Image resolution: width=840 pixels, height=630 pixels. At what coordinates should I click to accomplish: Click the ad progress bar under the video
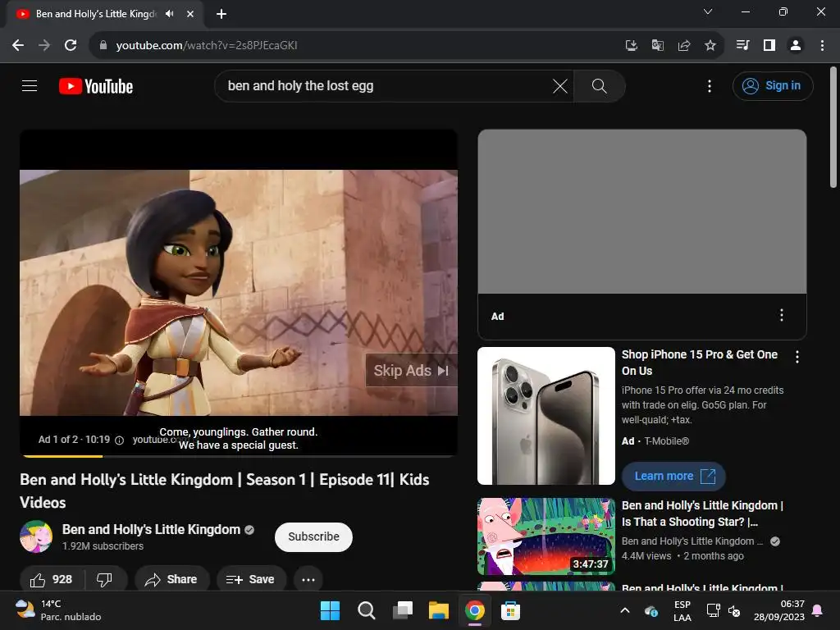[x=239, y=456]
